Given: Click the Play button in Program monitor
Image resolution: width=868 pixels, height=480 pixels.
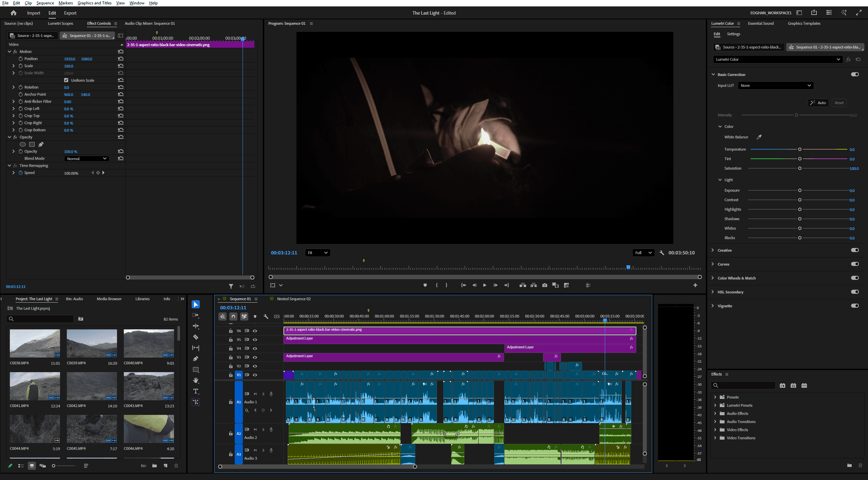Looking at the screenshot, I should (x=485, y=285).
